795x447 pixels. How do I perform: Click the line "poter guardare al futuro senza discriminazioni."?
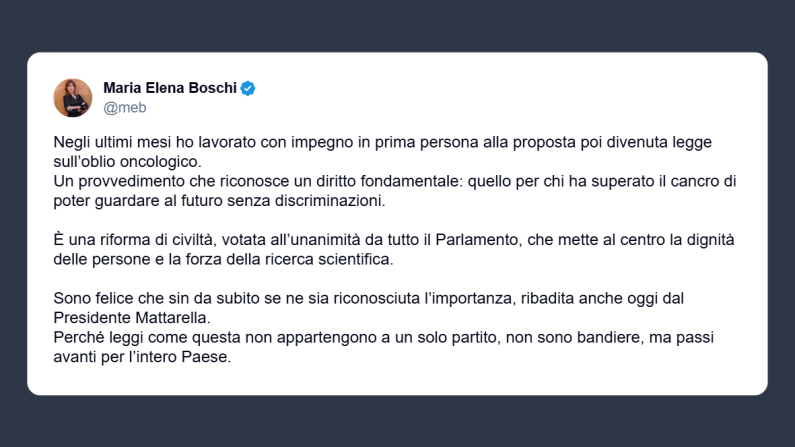pyautogui.click(x=217, y=199)
